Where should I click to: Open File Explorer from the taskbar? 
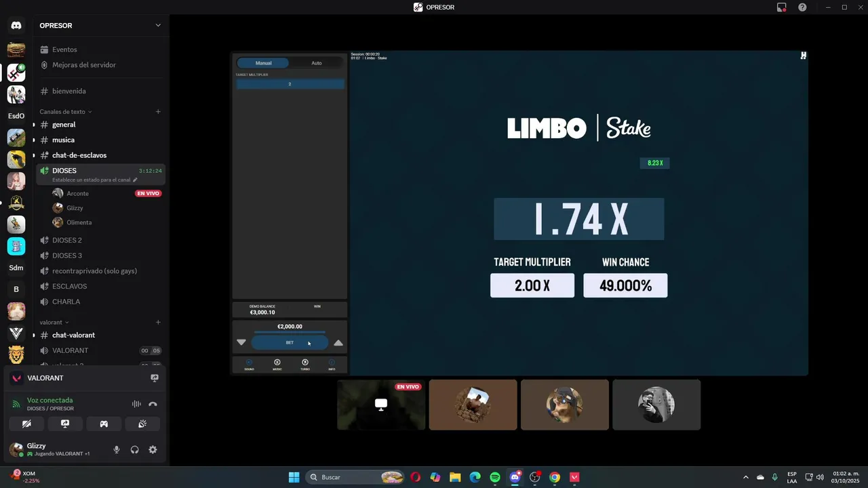pyautogui.click(x=455, y=477)
